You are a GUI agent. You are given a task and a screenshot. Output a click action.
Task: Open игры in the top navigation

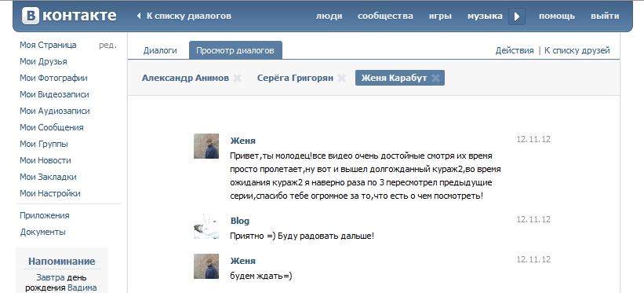pyautogui.click(x=440, y=16)
